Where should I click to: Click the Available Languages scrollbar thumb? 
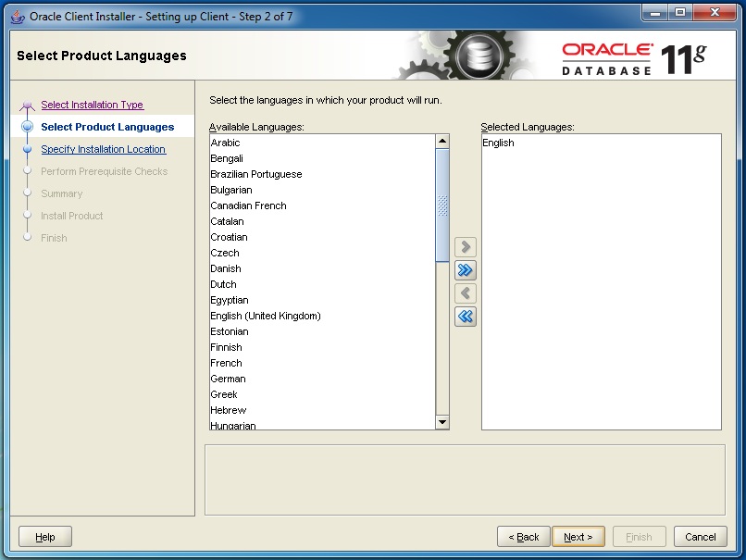(442, 205)
